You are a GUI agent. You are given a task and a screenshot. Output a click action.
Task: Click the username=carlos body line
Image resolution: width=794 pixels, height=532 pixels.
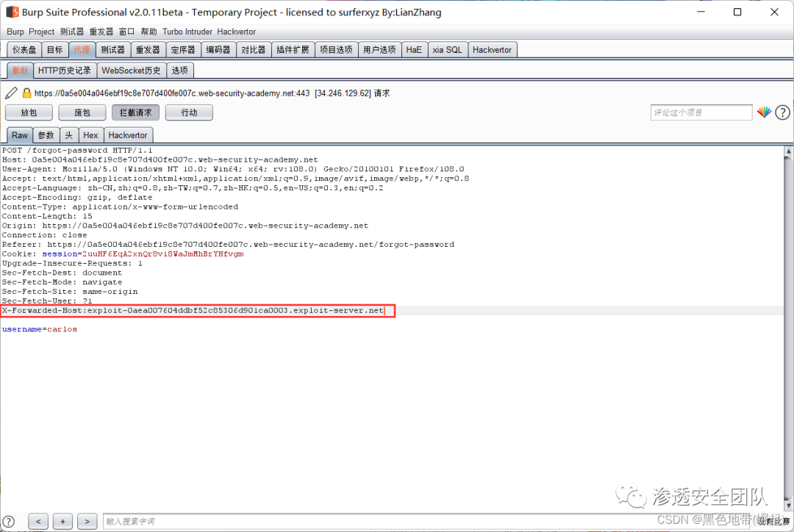[40, 329]
